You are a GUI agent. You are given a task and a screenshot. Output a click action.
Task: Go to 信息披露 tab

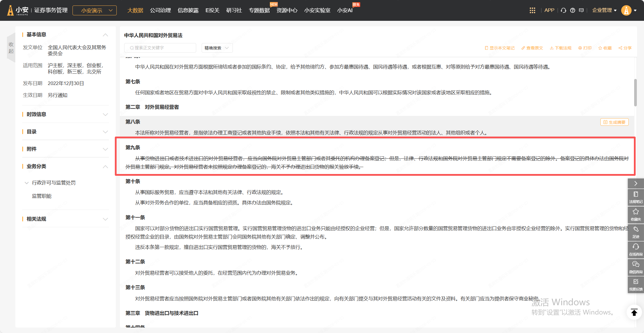(x=188, y=10)
